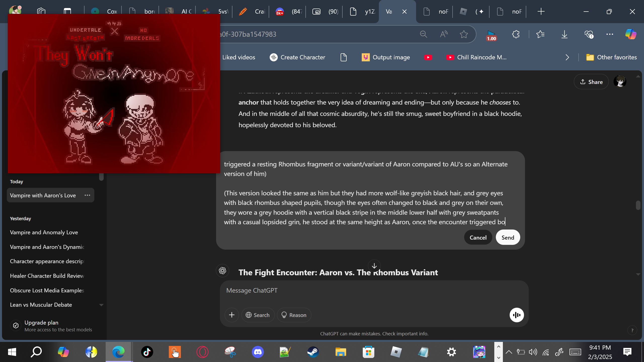Viewport: 644px width, 362px height.
Task: Click the Upgrade plan icon
Action: coord(16,326)
